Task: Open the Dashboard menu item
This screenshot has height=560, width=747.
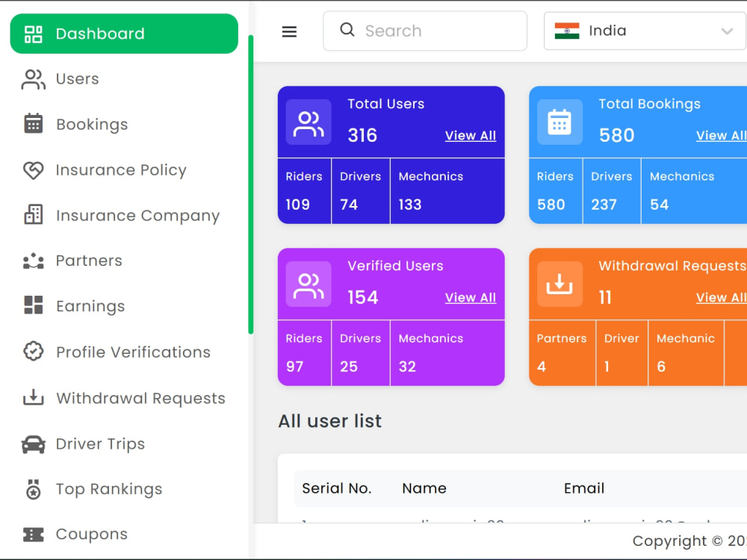Action: 124,34
